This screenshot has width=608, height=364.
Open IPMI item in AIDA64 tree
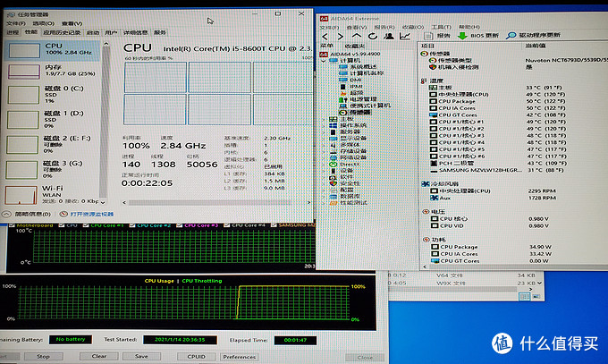[351, 86]
